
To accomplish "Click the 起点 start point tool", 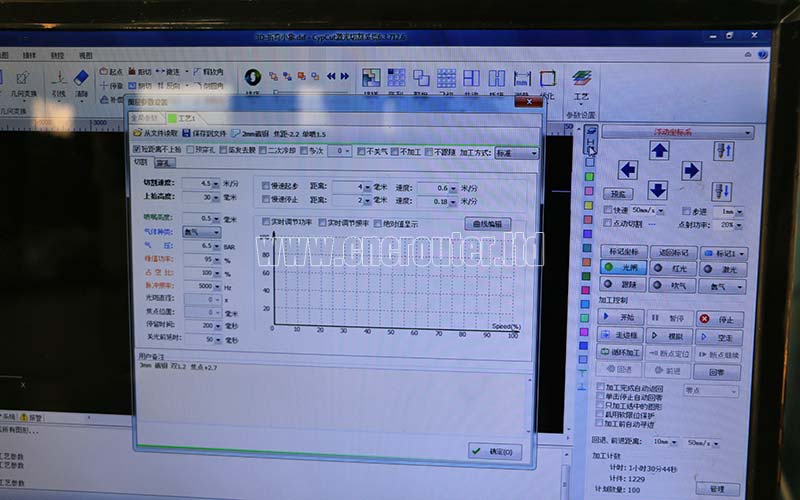I will (111, 72).
